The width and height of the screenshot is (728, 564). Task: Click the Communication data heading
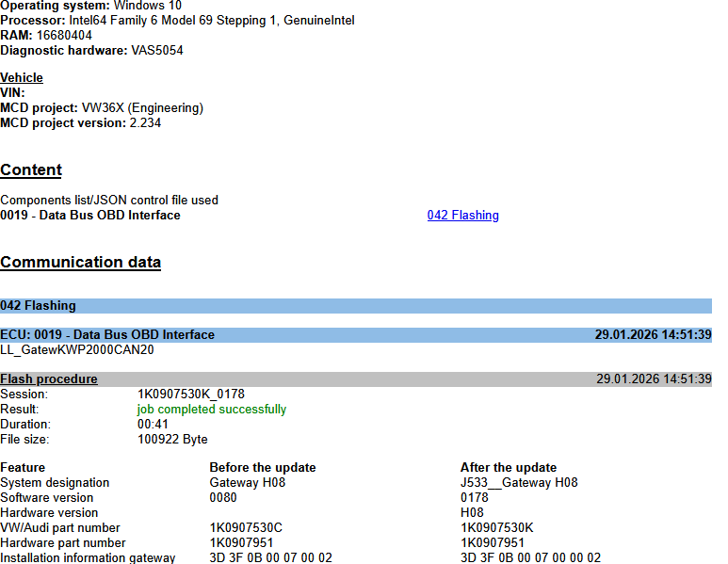coord(80,263)
